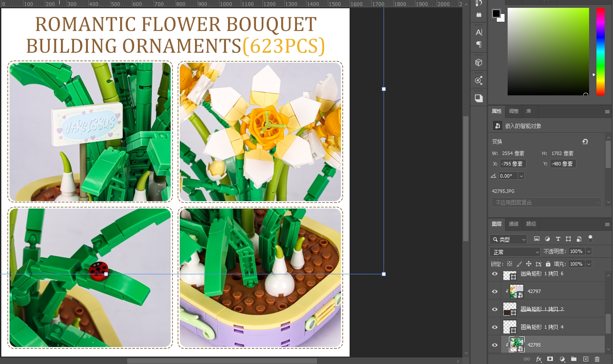Image resolution: width=613 pixels, height=364 pixels.
Task: Click the reset transform arrow button
Action: [x=585, y=142]
